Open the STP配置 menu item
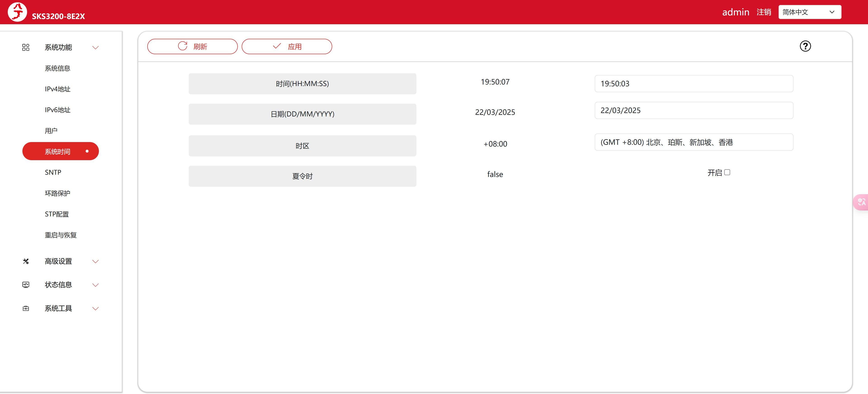 57,214
